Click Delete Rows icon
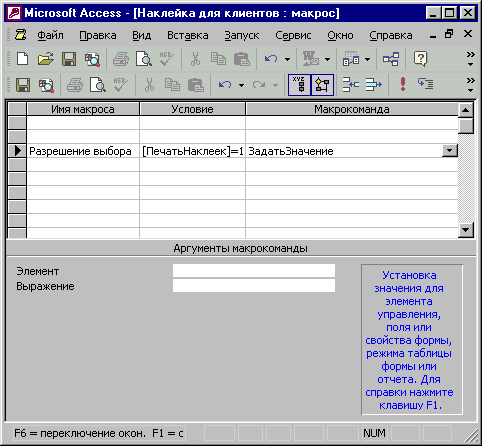This screenshot has width=482, height=446. tap(374, 85)
